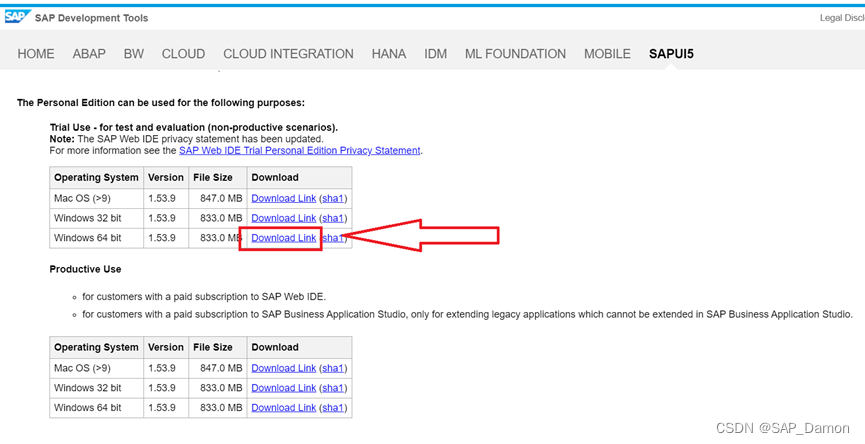The height and width of the screenshot is (444, 865).
Task: Click Productive table Version header
Action: coord(166,347)
